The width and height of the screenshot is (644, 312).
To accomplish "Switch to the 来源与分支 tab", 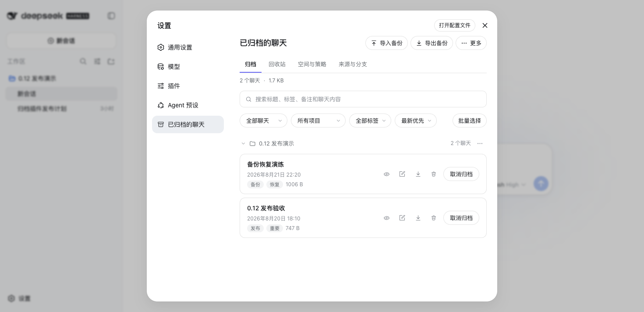I will [x=353, y=64].
